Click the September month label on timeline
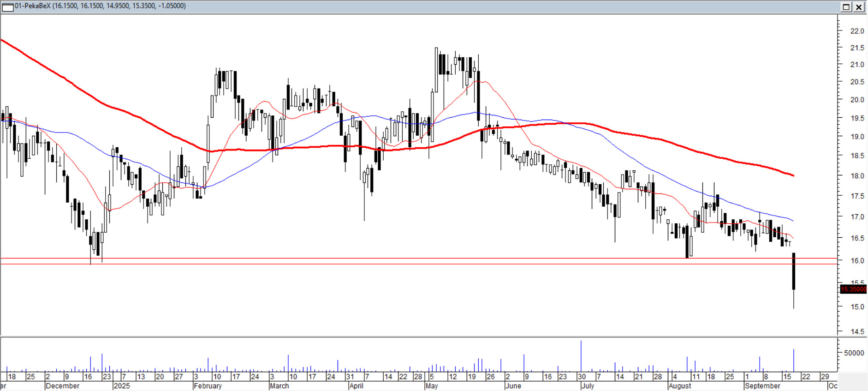 (762, 386)
